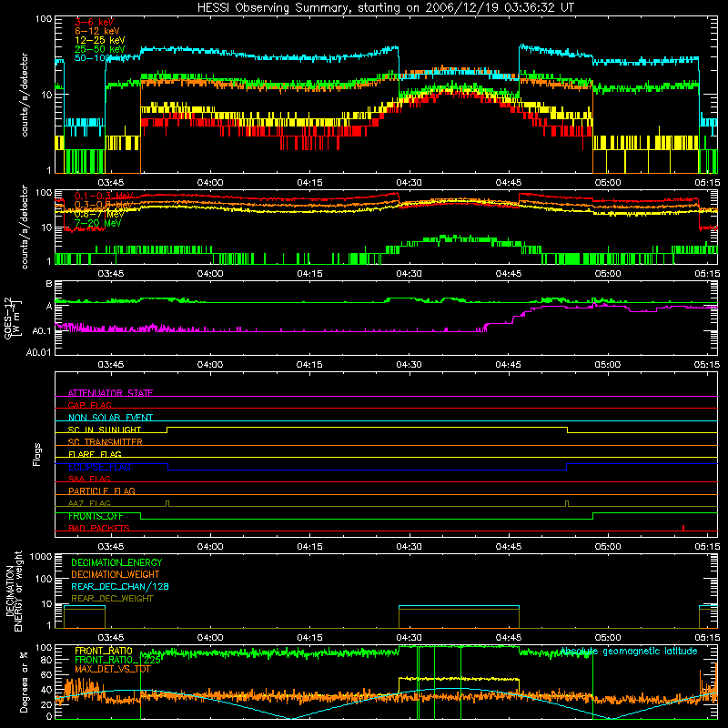Select the GAP_FLAG label

point(89,405)
